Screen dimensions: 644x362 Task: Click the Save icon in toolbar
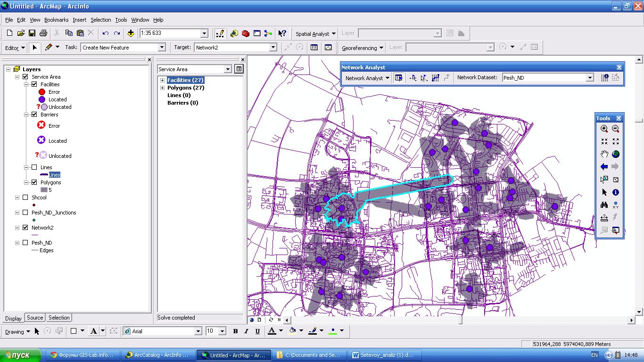tap(32, 33)
